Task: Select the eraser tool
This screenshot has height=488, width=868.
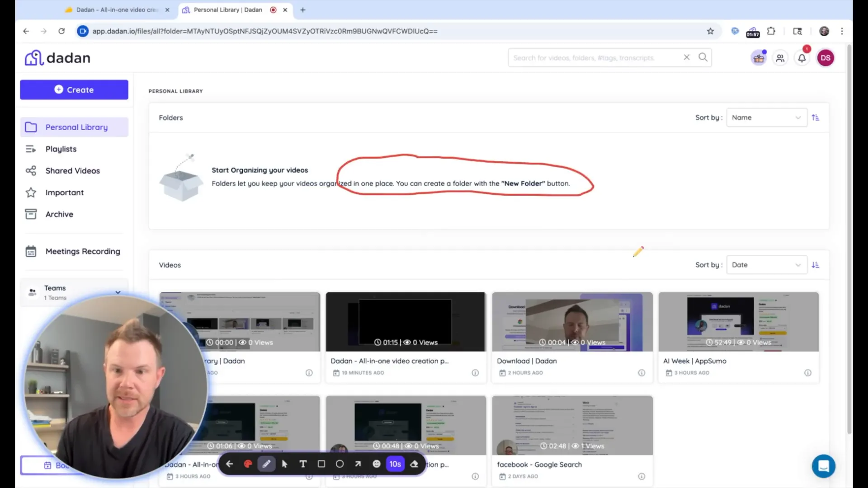Action: coord(414,464)
